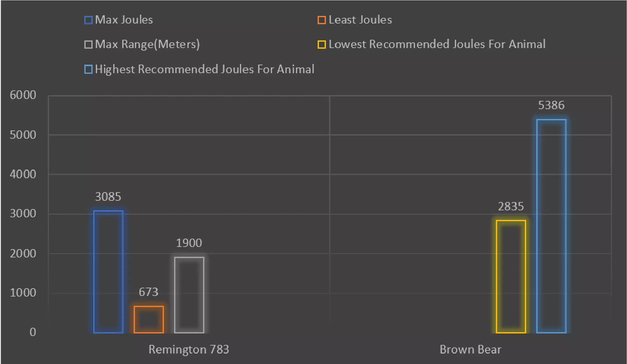Click the orange Least Joules legend swatch
Screen dimensions: 627x364
tap(321, 20)
